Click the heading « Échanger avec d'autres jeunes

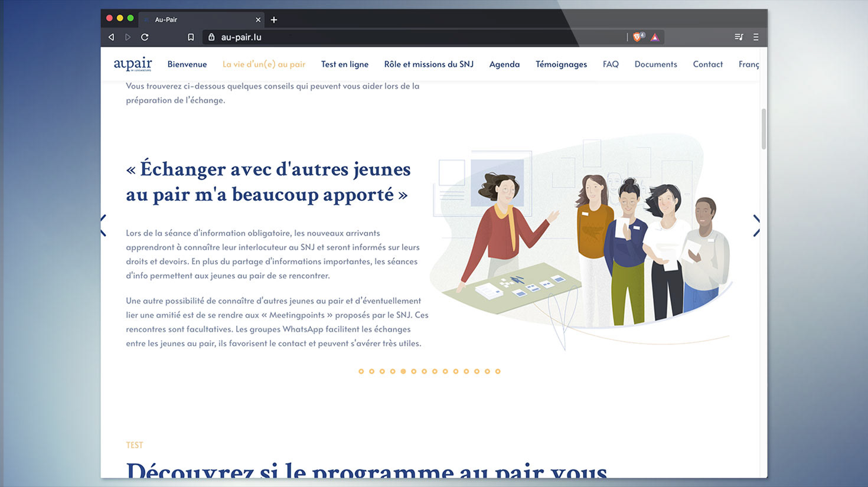coord(268,182)
